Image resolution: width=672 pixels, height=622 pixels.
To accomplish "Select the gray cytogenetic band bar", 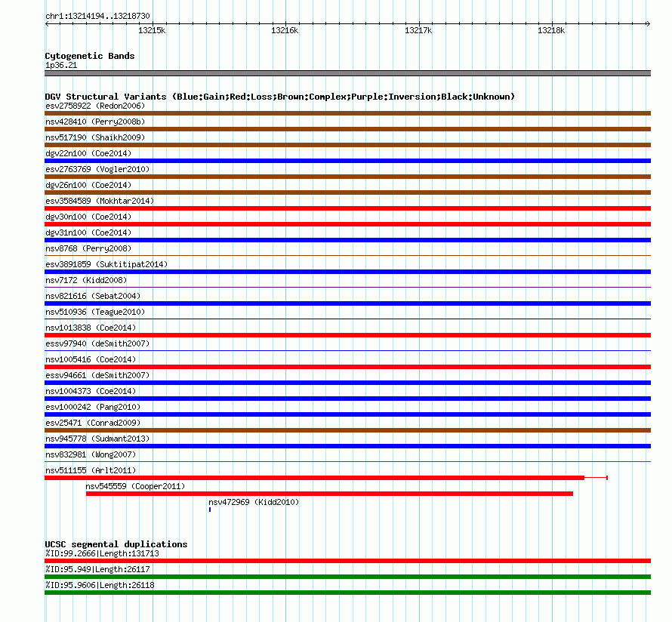I will click(347, 73).
